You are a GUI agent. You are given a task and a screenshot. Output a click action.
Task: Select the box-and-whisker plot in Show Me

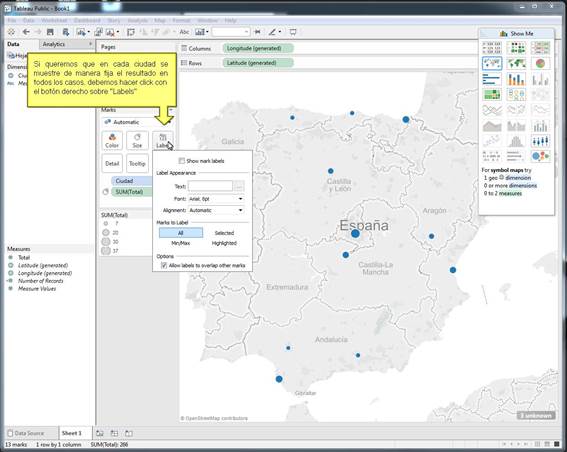tap(540, 141)
